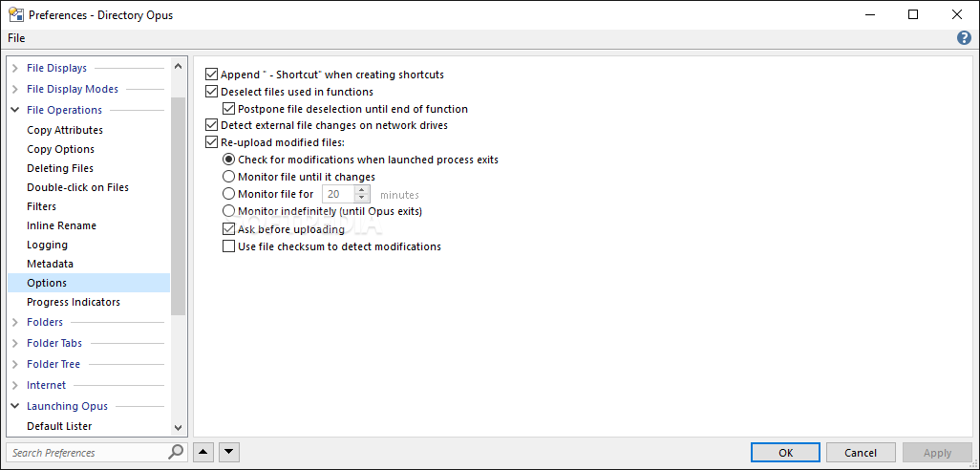Collapse the File Operations category

pos(15,110)
